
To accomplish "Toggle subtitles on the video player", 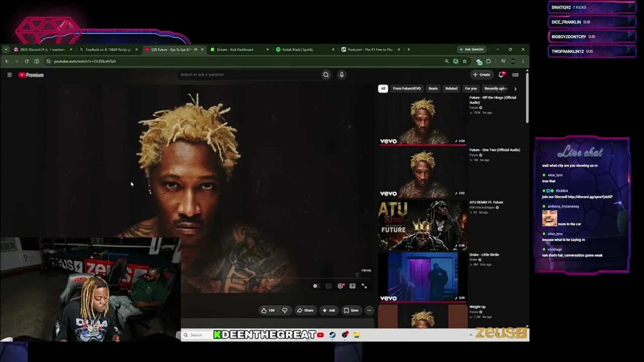I will [328, 286].
